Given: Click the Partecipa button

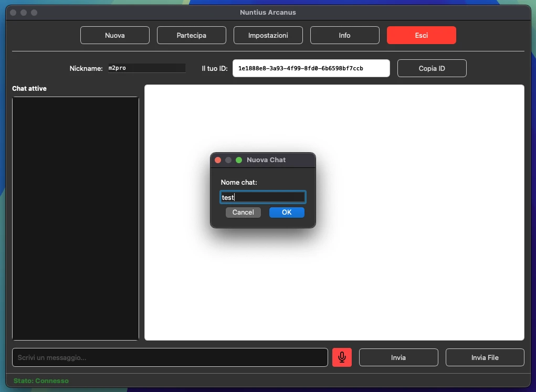Looking at the screenshot, I should pyautogui.click(x=192, y=35).
